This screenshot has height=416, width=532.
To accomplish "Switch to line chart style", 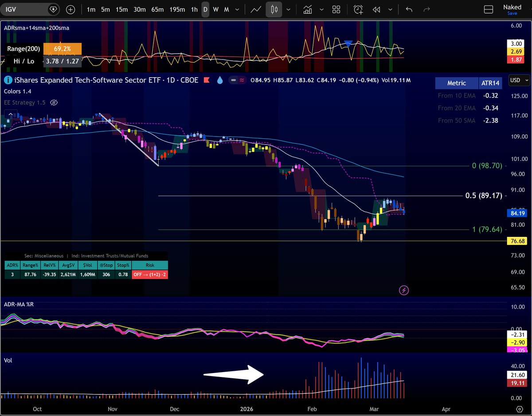I will pyautogui.click(x=256, y=9).
